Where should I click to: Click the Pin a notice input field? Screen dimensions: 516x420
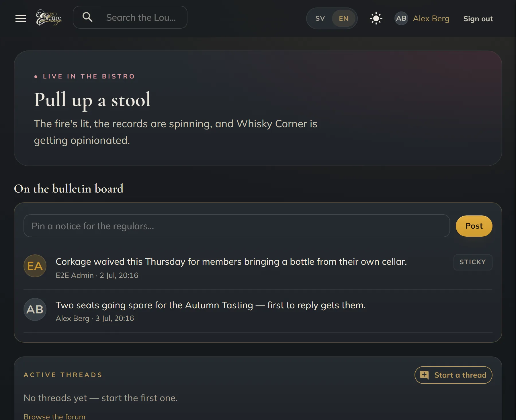[236, 226]
